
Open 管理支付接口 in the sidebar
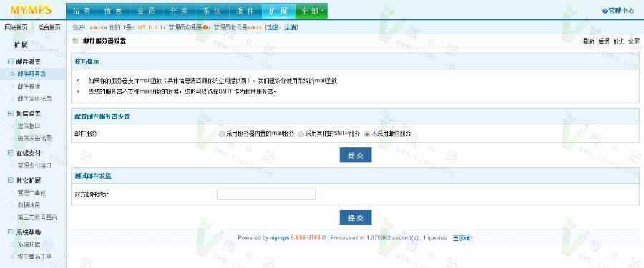pos(34,165)
